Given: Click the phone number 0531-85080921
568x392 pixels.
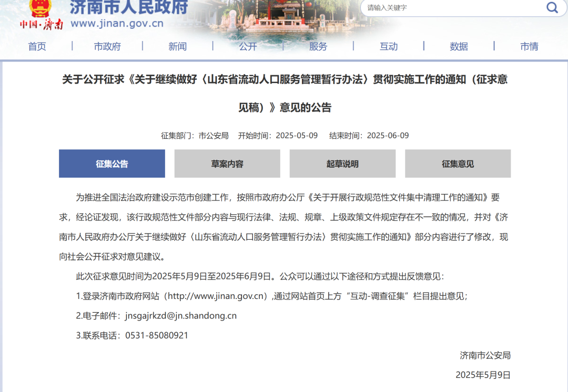Looking at the screenshot, I should pos(157,336).
